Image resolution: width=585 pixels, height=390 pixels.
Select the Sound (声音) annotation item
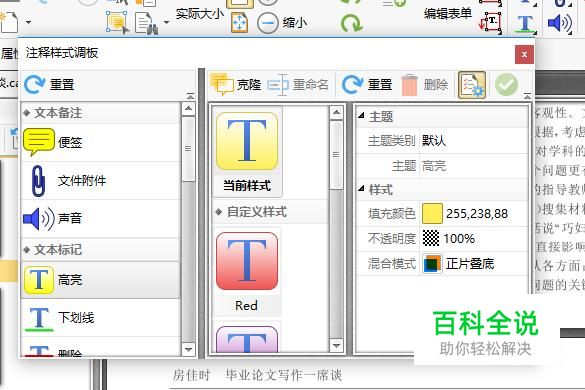click(x=101, y=218)
